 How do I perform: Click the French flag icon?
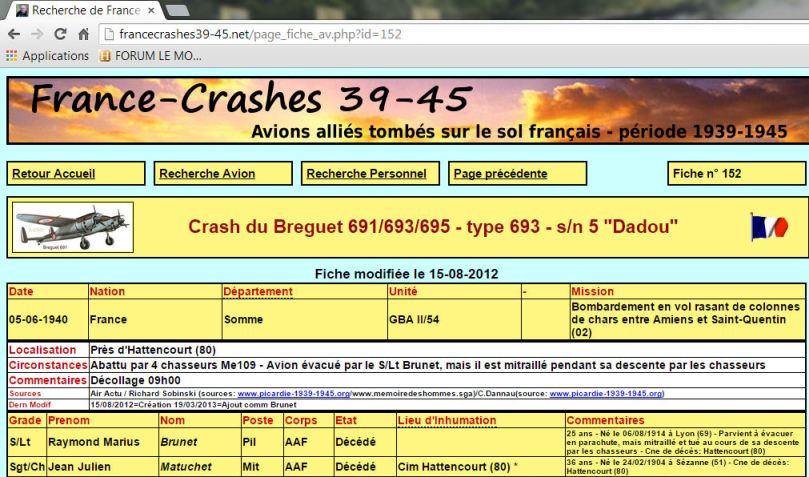pos(769,227)
